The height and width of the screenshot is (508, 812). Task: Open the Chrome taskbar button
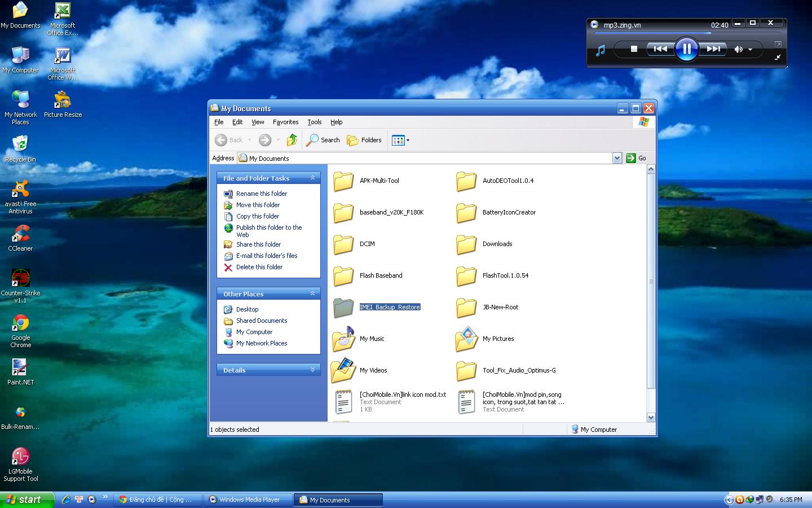click(157, 500)
